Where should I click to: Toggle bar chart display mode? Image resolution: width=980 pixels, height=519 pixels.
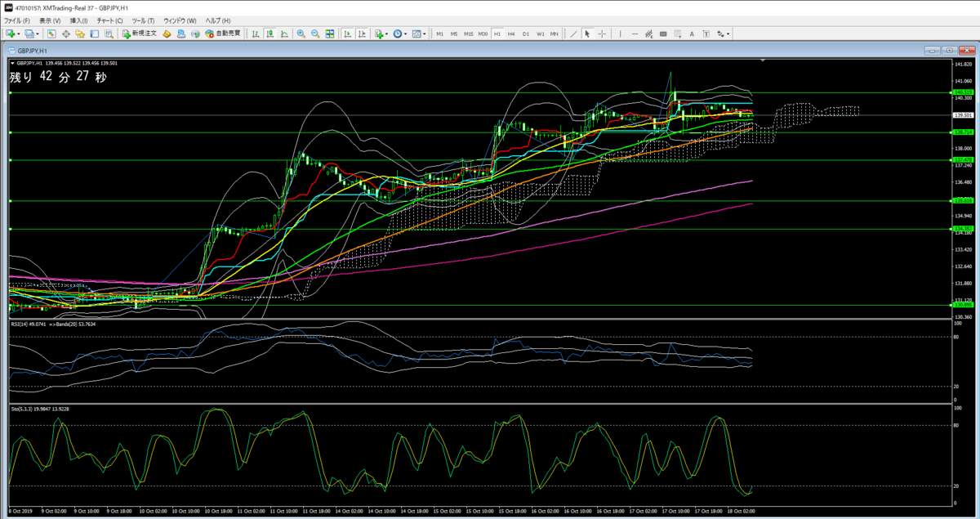tap(256, 34)
